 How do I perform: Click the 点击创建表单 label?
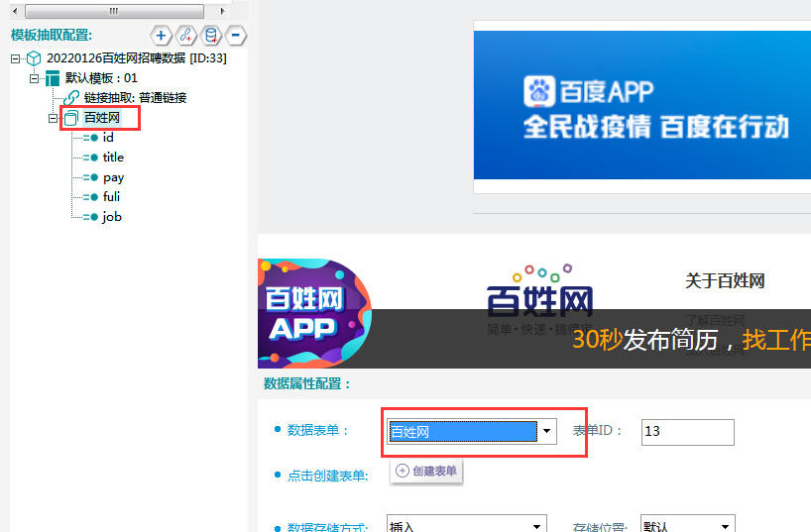click(327, 476)
